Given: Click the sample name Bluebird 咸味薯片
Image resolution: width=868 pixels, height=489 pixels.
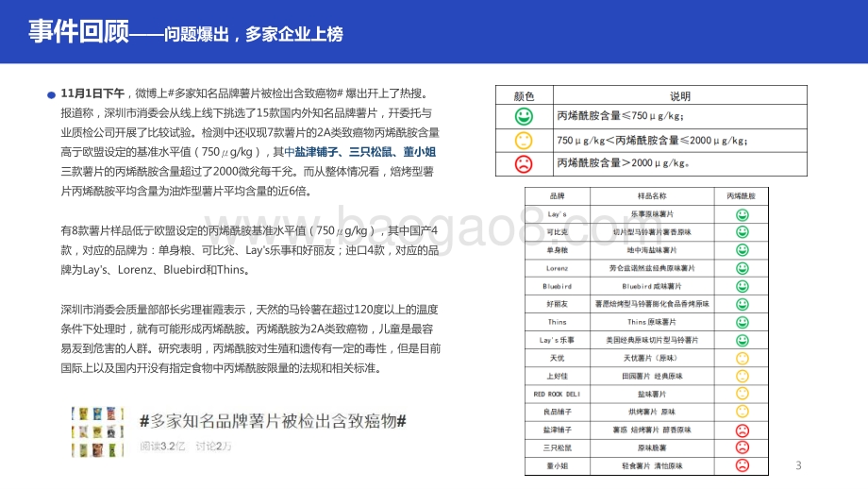Looking at the screenshot, I should (x=652, y=286).
